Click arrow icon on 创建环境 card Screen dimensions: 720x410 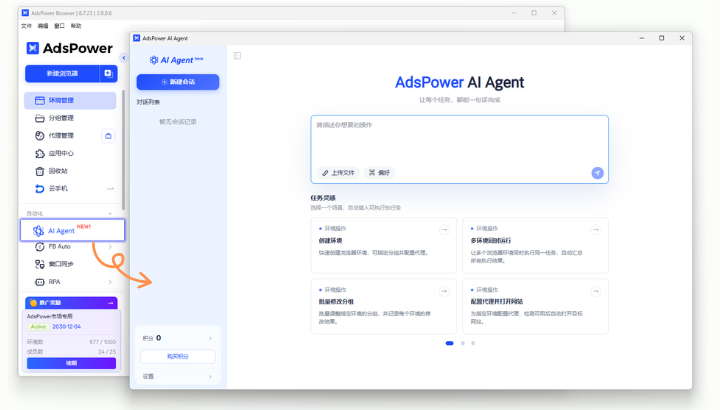pos(444,230)
